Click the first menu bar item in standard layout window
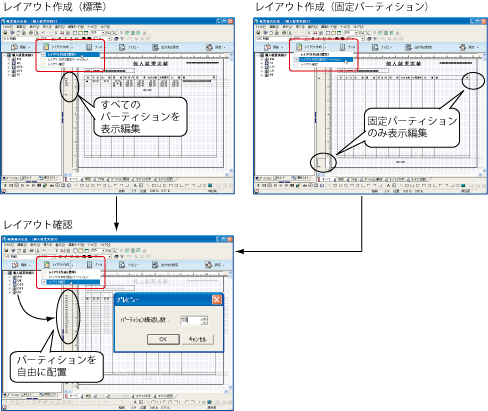 coord(8,27)
